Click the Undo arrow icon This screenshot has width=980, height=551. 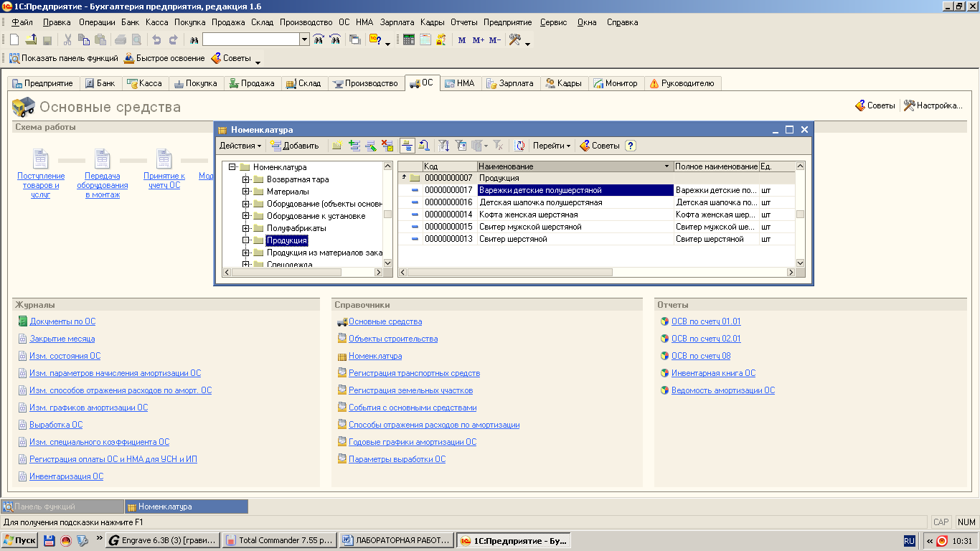[156, 40]
